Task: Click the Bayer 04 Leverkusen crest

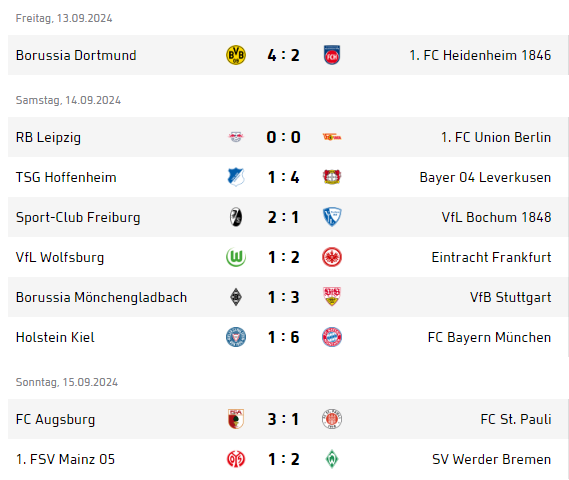Action: [332, 177]
